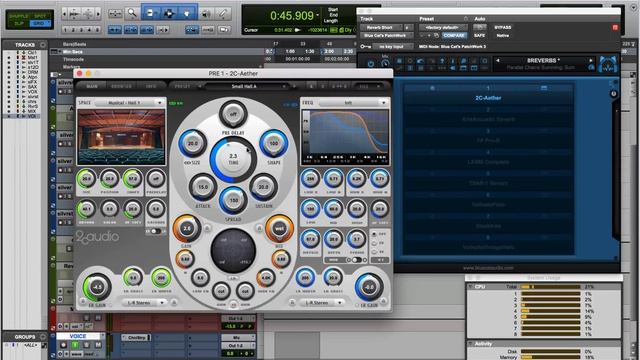Click previous preset arrow beside BREVERBS
The width and height of the screenshot is (640, 360).
[x=498, y=60]
